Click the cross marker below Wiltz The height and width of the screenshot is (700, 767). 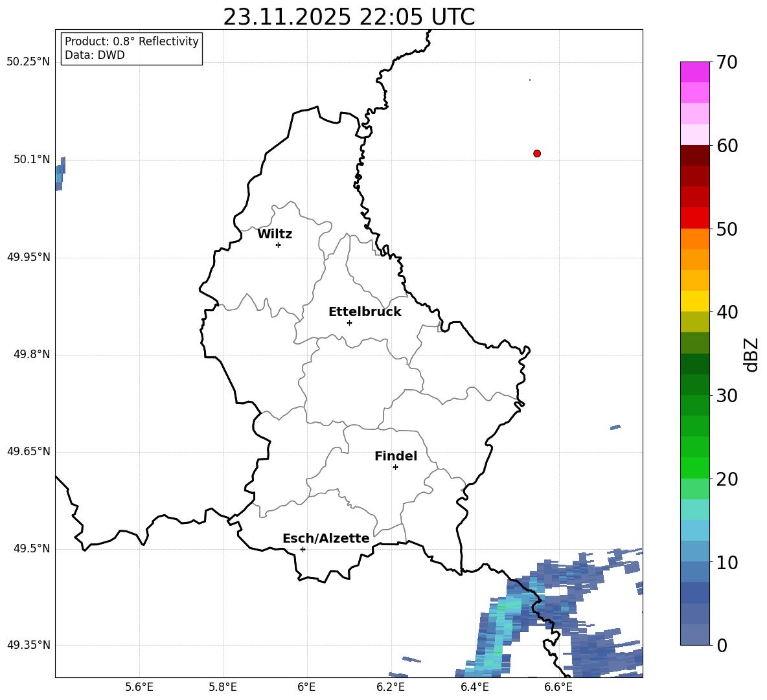tap(279, 245)
